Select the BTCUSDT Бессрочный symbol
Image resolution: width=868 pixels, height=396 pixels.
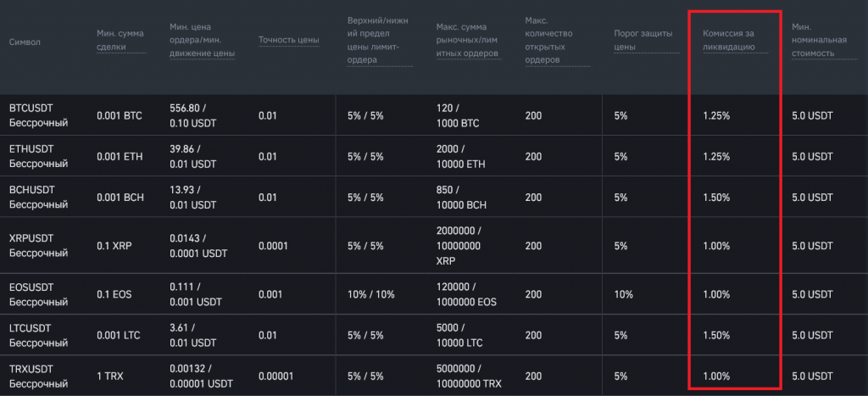pos(38,115)
